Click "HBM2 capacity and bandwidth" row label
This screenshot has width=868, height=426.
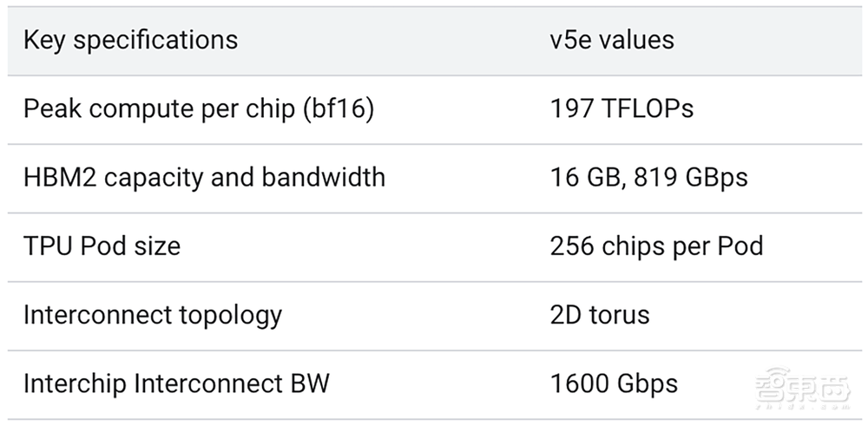tap(204, 178)
